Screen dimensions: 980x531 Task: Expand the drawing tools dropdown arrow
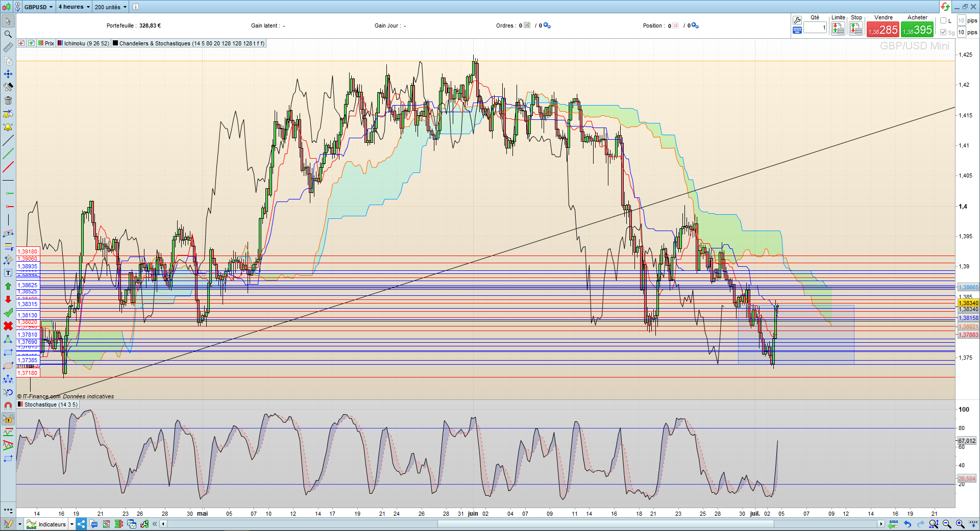19,524
